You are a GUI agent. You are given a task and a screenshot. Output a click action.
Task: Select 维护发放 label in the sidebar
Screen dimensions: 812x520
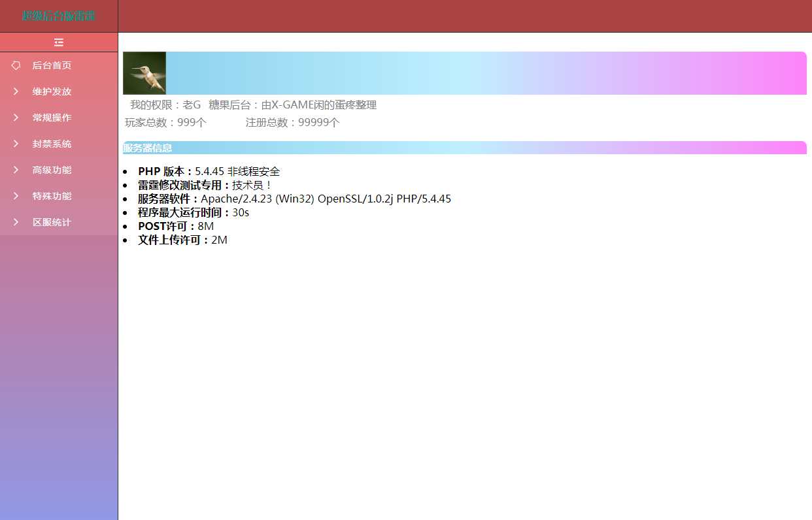52,91
